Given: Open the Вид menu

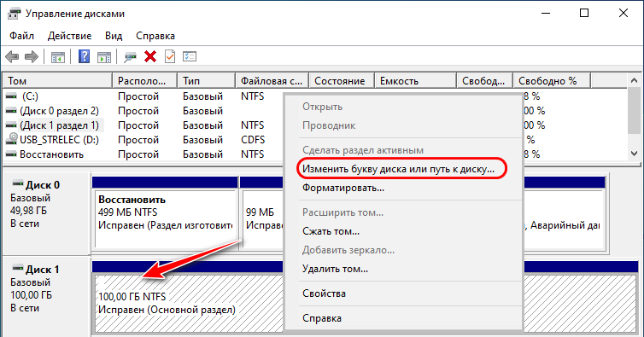Looking at the screenshot, I should point(114,36).
